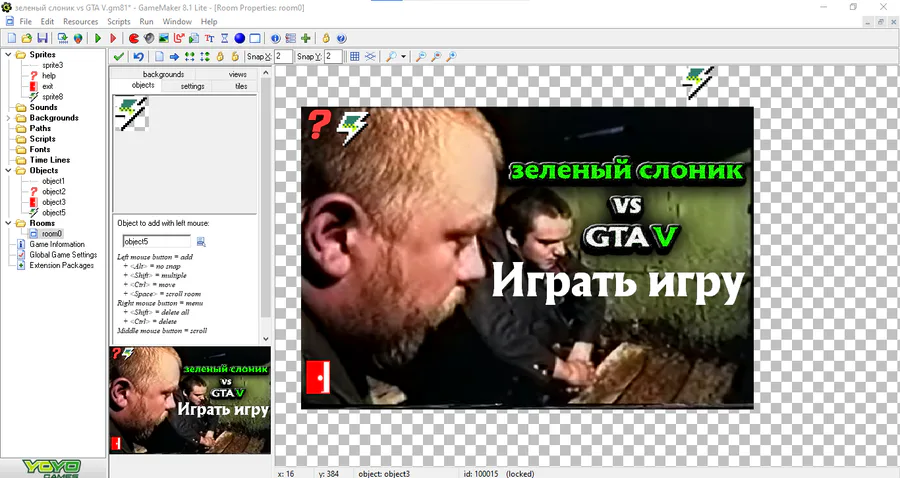
Task: Expand the Backgrounds folder
Action: pyautogui.click(x=8, y=118)
